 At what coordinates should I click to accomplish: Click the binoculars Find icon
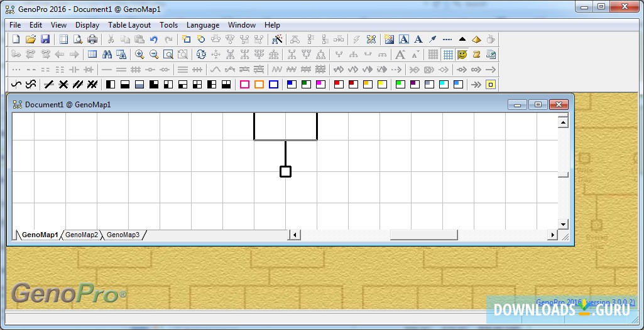pos(107,55)
